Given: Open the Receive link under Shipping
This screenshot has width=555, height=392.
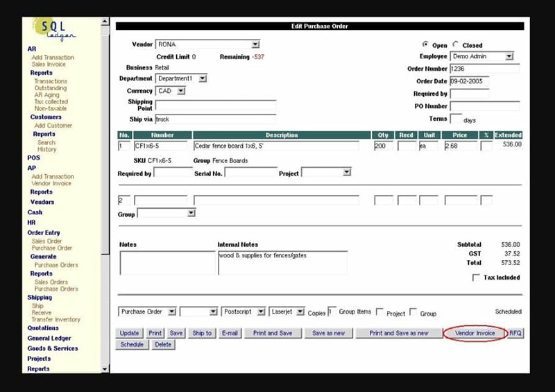Looking at the screenshot, I should [42, 313].
